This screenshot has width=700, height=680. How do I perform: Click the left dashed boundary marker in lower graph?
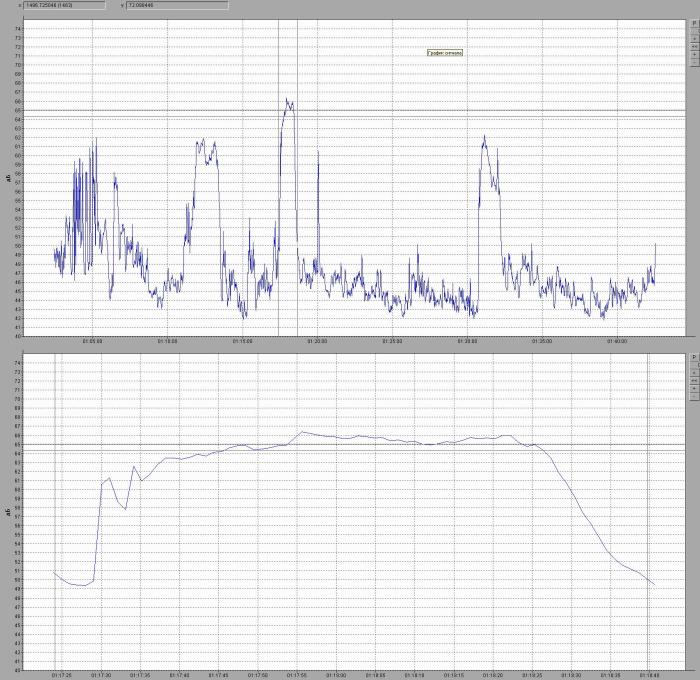coord(56,520)
